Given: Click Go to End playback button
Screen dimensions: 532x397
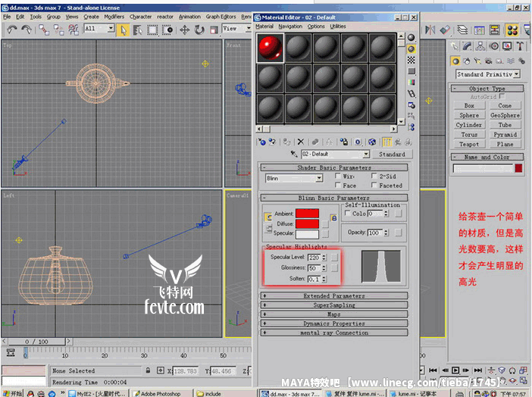Looking at the screenshot, I should point(477,370).
